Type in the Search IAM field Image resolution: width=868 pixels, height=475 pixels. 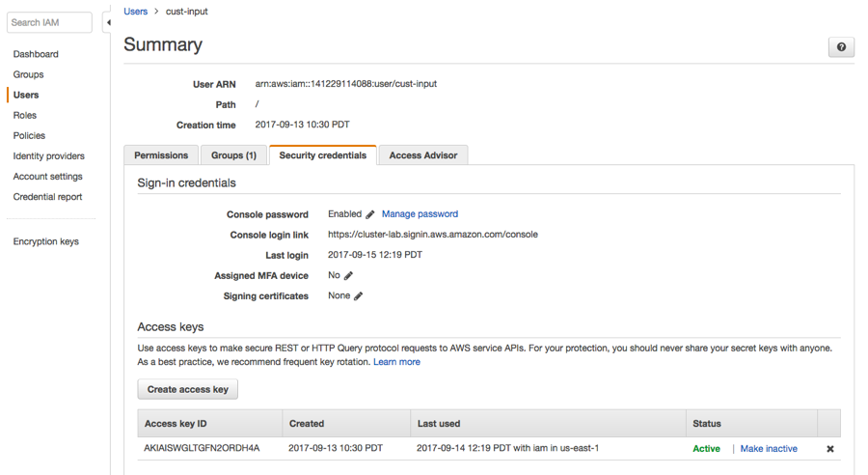tap(49, 22)
